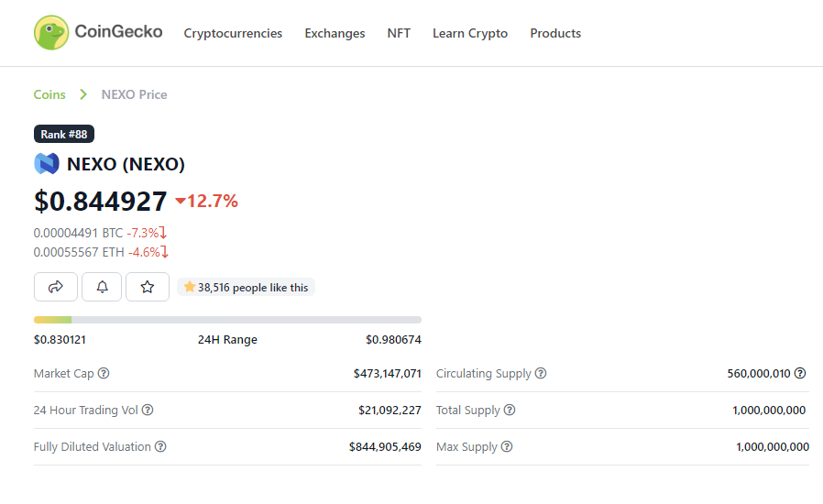Go to Coins breadcrumb link

point(49,94)
